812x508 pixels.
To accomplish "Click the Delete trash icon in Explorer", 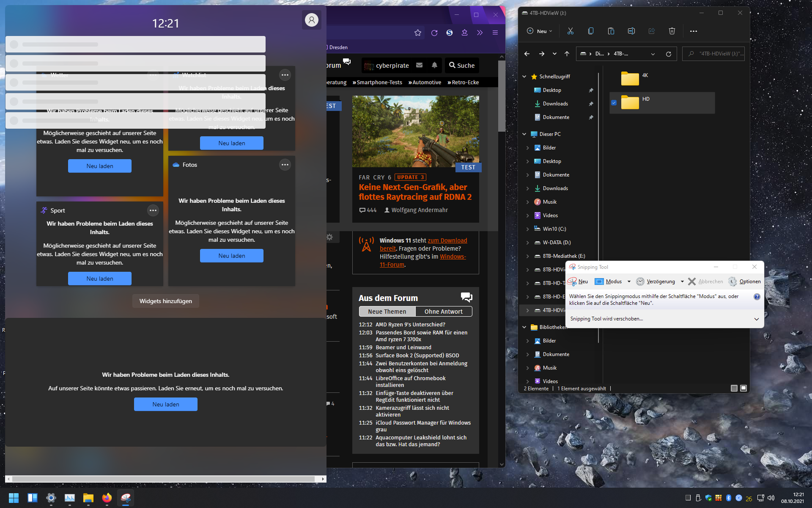I will click(x=672, y=31).
